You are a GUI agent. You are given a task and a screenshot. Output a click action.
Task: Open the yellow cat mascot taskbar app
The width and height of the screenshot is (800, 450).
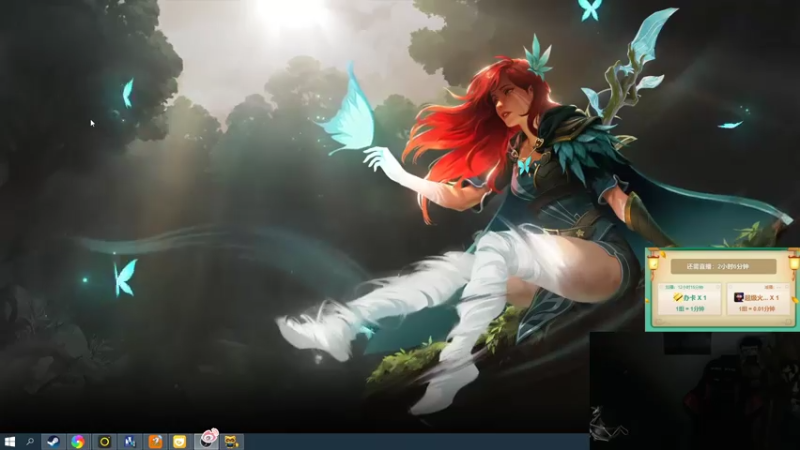click(232, 441)
